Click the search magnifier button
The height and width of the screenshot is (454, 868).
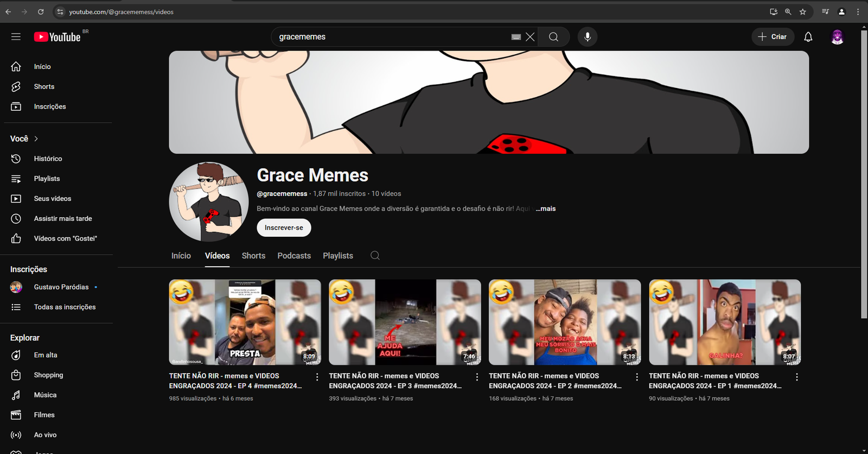coord(553,37)
